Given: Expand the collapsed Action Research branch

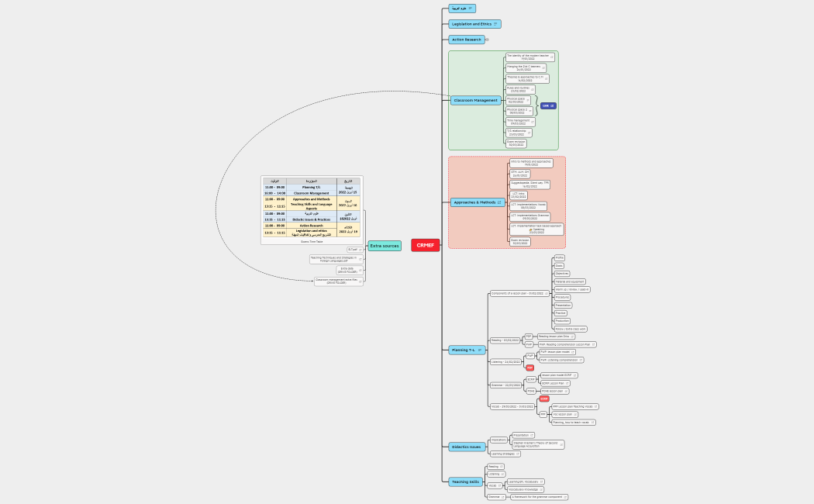Looking at the screenshot, I should point(487,40).
